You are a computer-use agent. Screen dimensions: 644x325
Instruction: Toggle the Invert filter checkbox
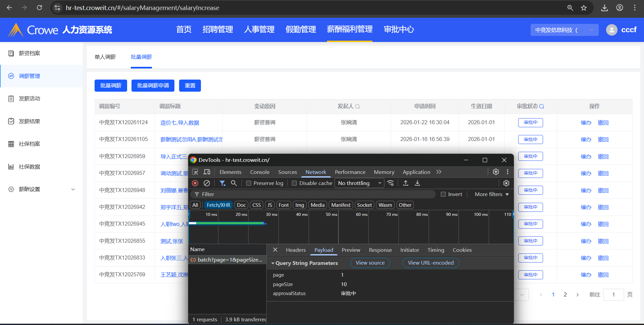443,194
